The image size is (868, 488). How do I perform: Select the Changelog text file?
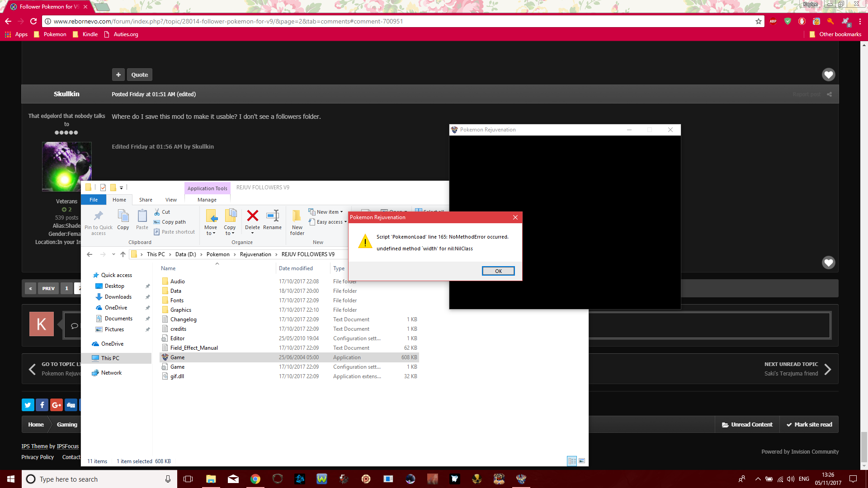[x=184, y=319]
